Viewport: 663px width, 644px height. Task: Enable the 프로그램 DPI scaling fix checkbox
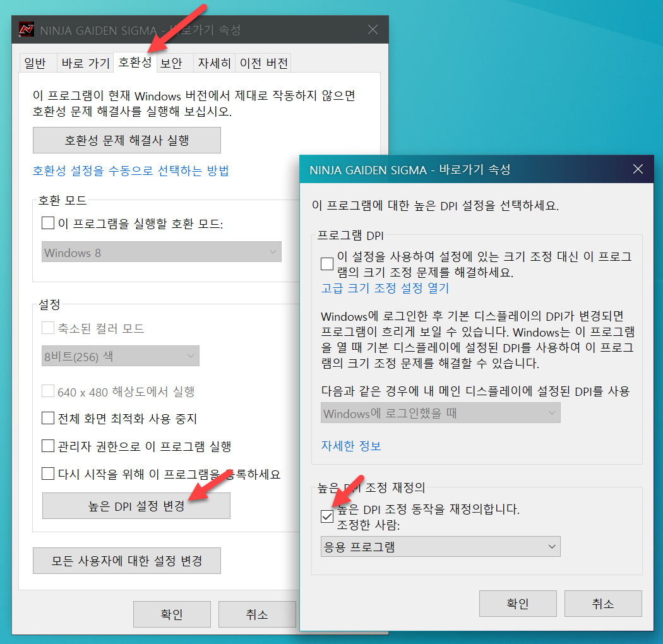click(x=327, y=264)
